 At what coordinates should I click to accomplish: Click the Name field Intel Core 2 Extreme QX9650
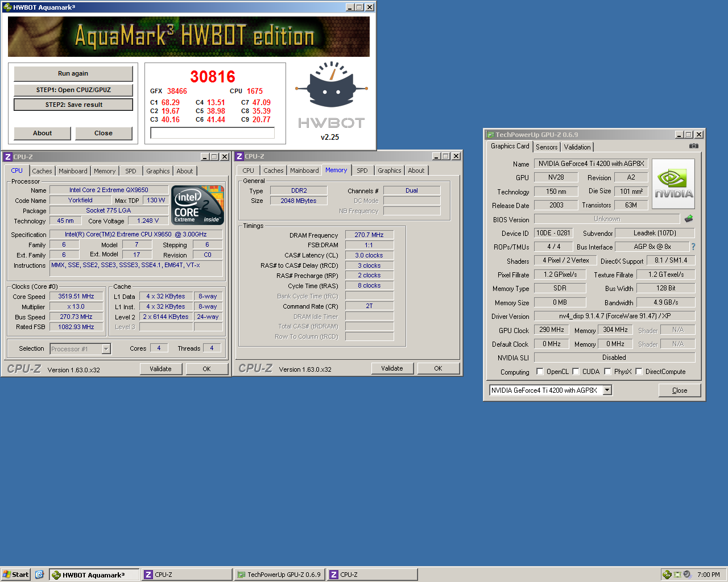pos(109,190)
